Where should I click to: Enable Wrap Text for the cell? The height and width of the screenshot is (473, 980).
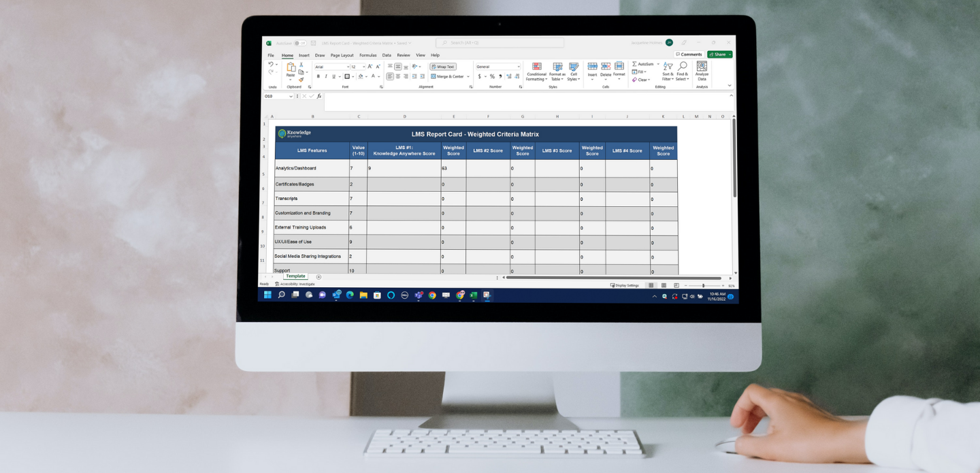(443, 66)
